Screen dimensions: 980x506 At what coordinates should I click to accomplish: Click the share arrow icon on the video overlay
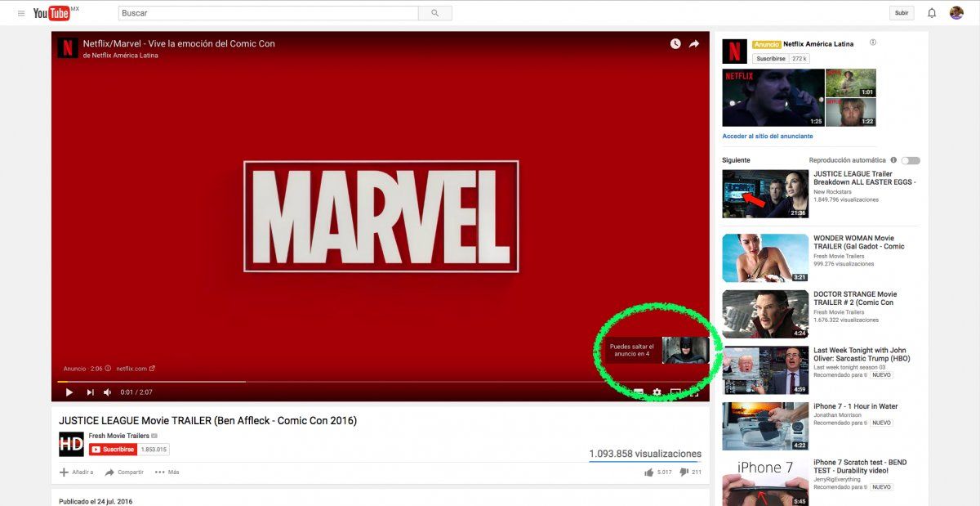pyautogui.click(x=693, y=43)
